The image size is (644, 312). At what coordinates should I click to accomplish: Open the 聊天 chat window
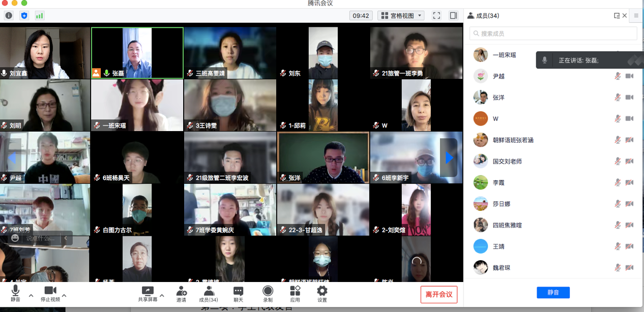(x=238, y=294)
